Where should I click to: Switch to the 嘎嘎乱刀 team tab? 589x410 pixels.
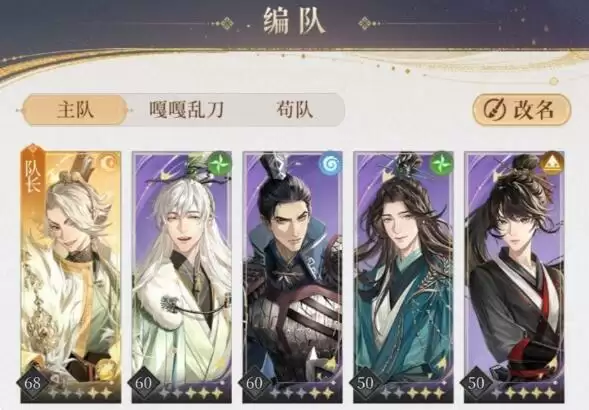tap(187, 110)
